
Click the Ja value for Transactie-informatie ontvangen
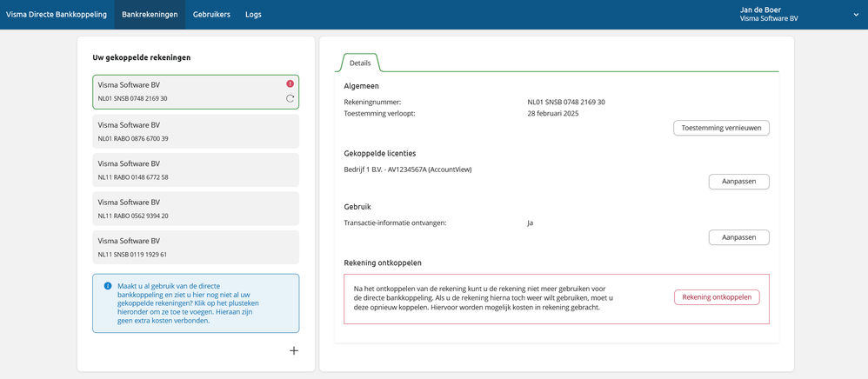531,223
